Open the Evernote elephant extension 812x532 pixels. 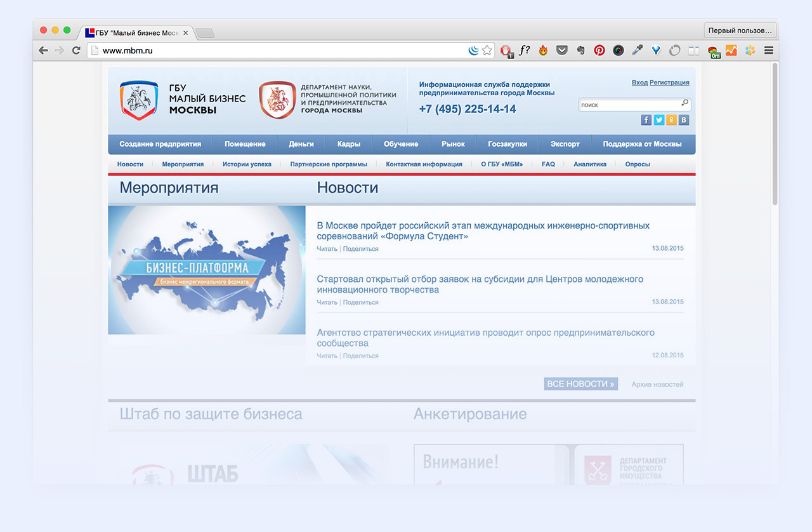580,50
